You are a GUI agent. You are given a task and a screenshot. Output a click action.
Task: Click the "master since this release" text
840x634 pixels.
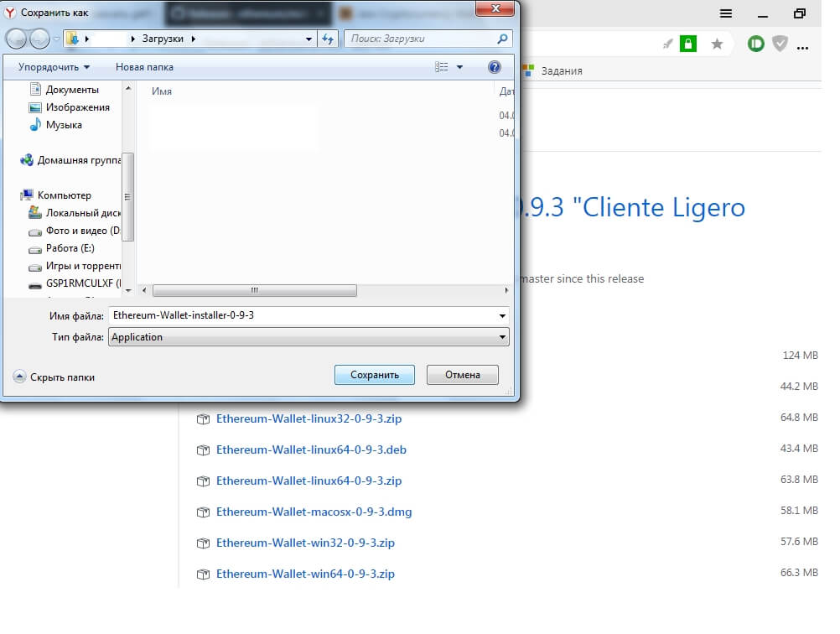tap(582, 278)
